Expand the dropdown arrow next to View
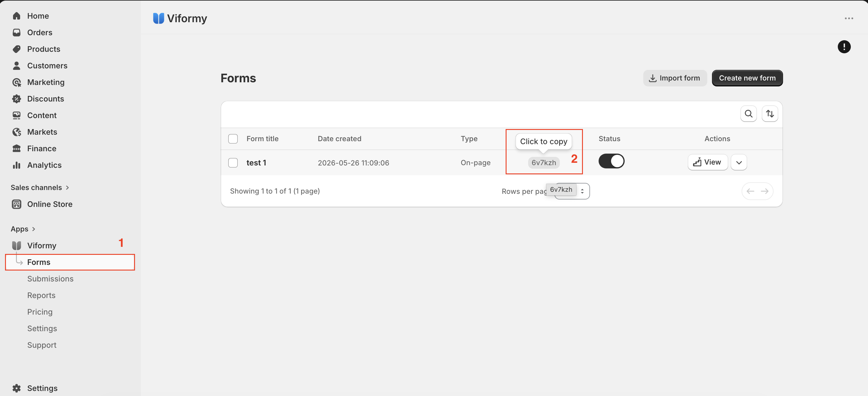Image resolution: width=868 pixels, height=396 pixels. tap(739, 163)
